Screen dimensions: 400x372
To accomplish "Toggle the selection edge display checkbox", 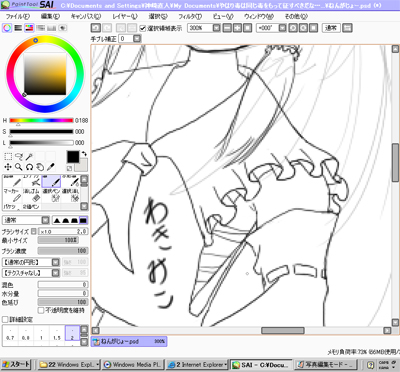I will pos(143,28).
